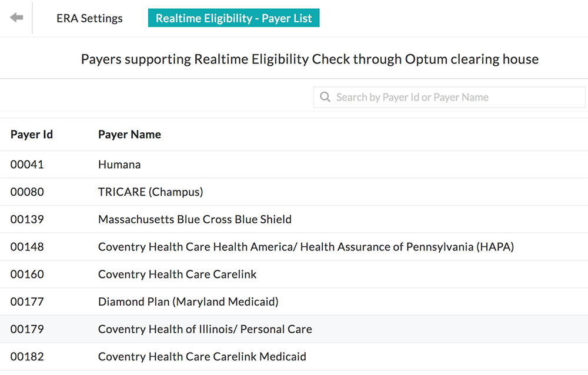The image size is (588, 375).
Task: Select TRICARE (Champus) payer row
Action: [x=151, y=192]
